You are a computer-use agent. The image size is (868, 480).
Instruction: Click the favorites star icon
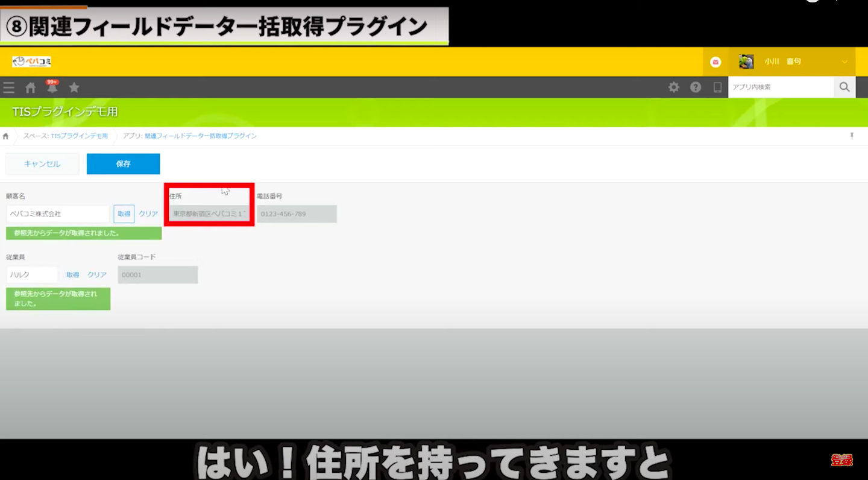(74, 87)
